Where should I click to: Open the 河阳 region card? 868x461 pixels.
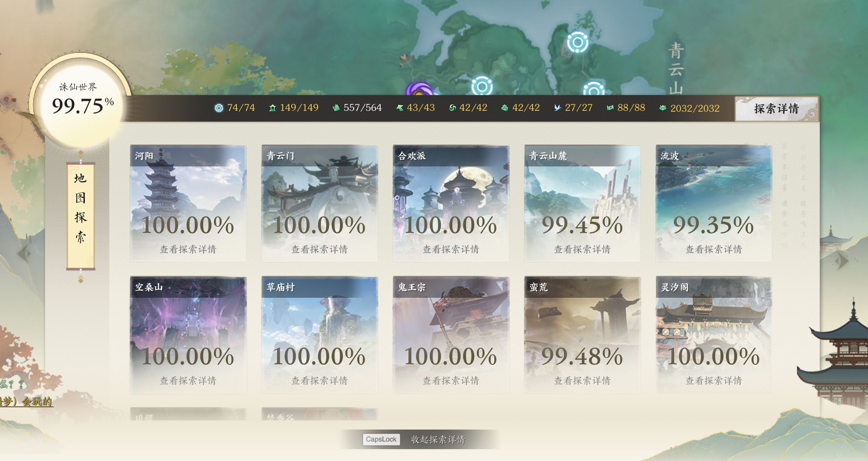(x=188, y=203)
